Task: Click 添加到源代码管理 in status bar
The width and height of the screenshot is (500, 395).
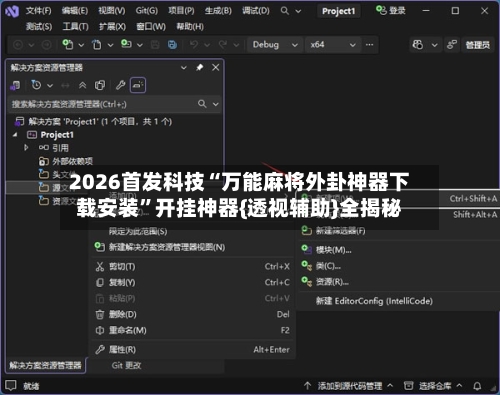Action: (349, 386)
